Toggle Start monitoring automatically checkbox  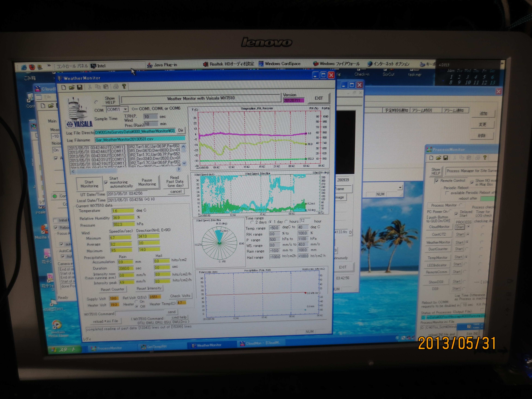point(106,183)
